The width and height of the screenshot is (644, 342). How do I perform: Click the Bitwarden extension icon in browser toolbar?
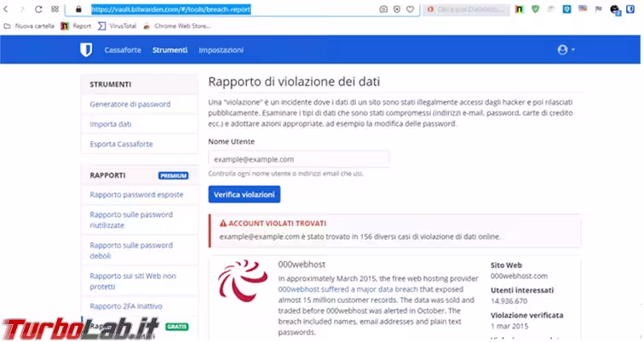630,9
